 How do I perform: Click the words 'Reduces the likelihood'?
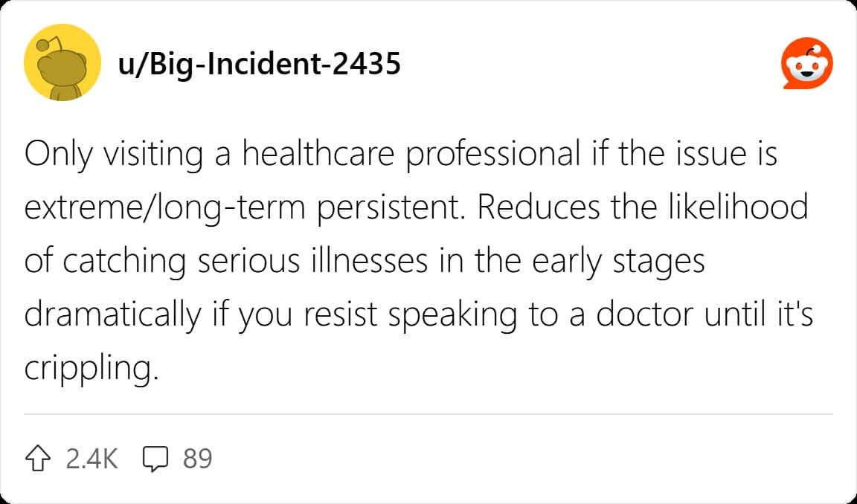coord(643,207)
